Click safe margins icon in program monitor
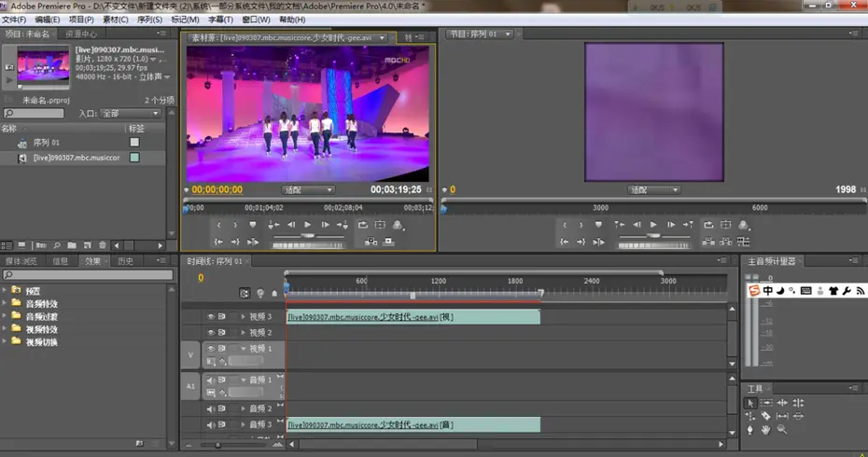868x457 pixels. click(726, 225)
